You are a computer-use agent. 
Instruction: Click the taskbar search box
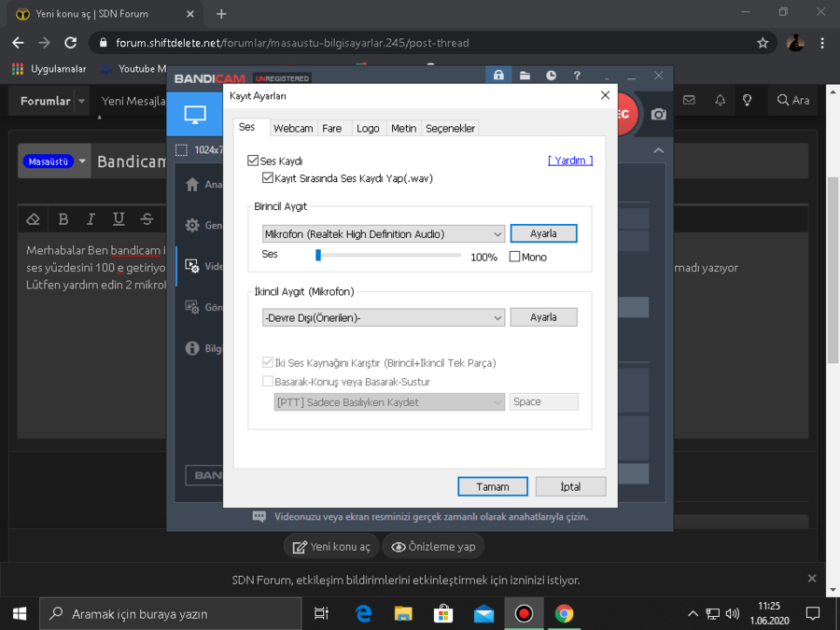click(x=171, y=613)
